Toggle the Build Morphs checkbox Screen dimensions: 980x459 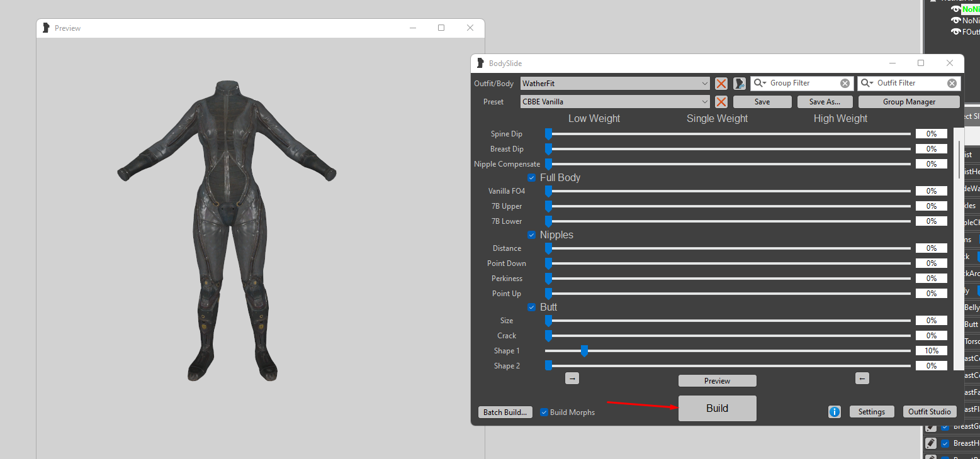click(544, 412)
